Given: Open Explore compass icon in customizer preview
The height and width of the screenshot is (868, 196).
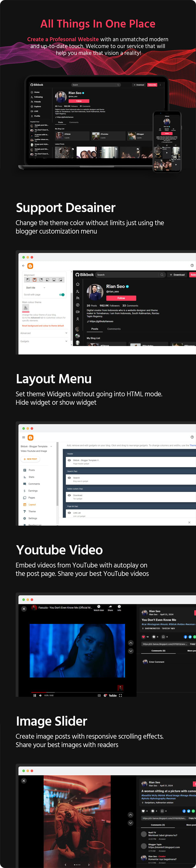Looking at the screenshot, I should pos(77,305).
